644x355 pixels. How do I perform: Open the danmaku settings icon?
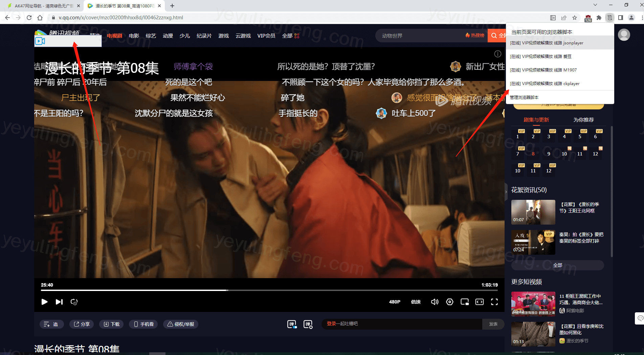coord(308,324)
